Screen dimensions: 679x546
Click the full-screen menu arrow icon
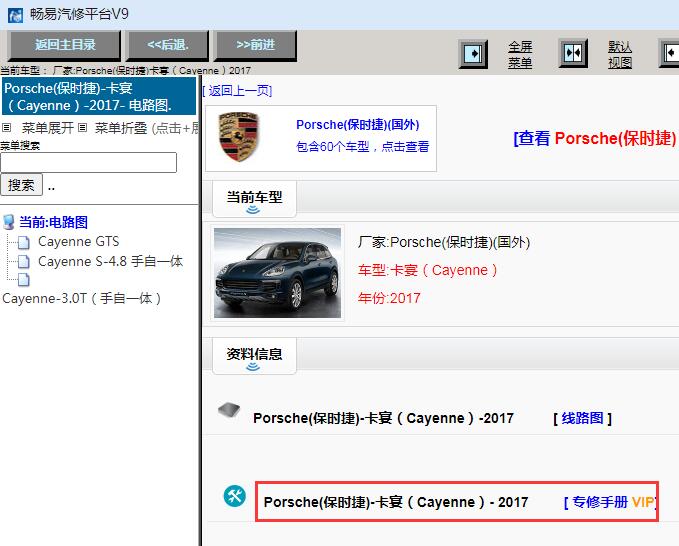(473, 54)
